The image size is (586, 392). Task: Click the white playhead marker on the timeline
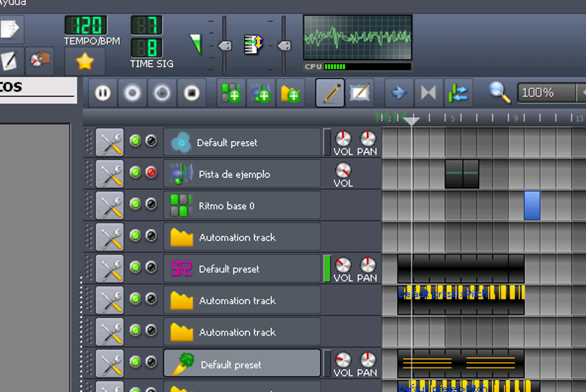pyautogui.click(x=411, y=120)
